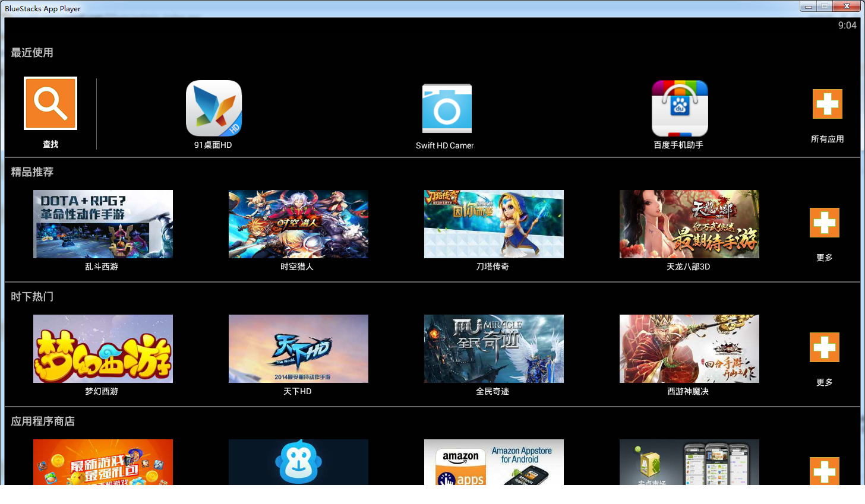Click the 精品推荐 section heading
This screenshot has width=865, height=504.
(x=32, y=172)
